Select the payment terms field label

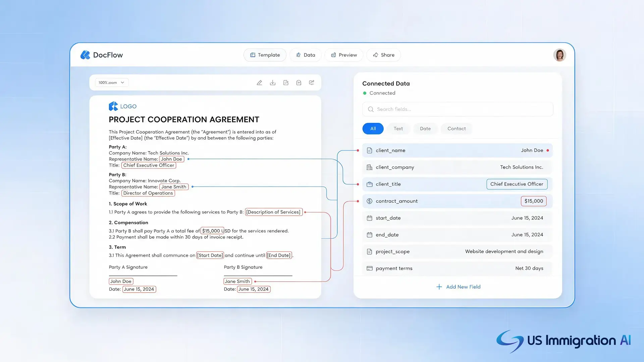click(394, 268)
